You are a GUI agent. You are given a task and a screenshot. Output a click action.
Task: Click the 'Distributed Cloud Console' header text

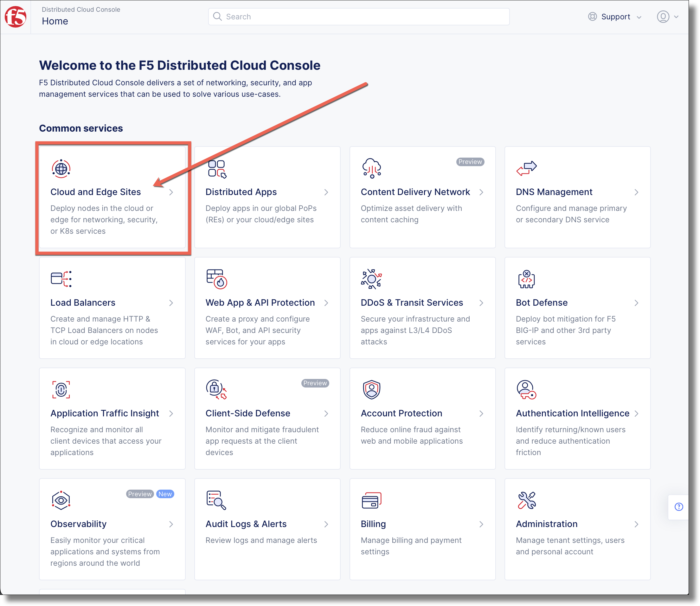tap(81, 10)
